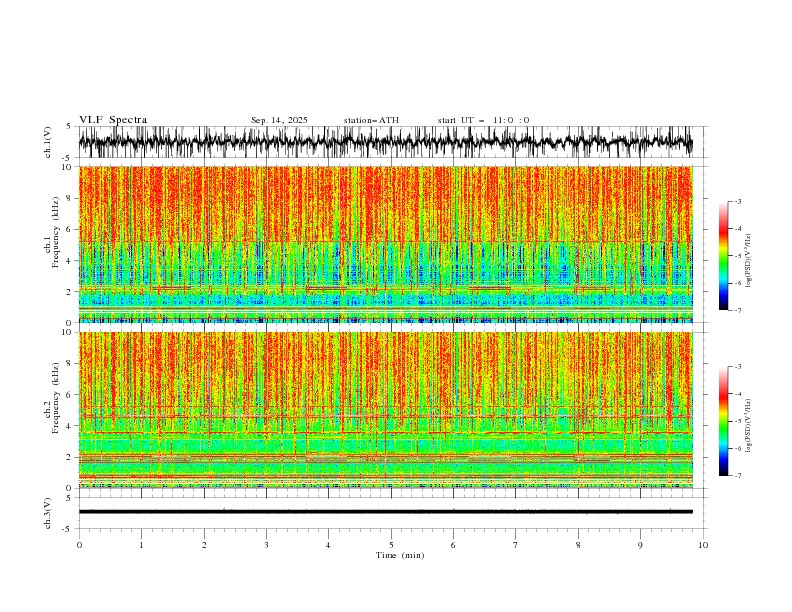The width and height of the screenshot is (792, 612).
Task: Click the ch.1 PSD color bar
Action: point(724,256)
